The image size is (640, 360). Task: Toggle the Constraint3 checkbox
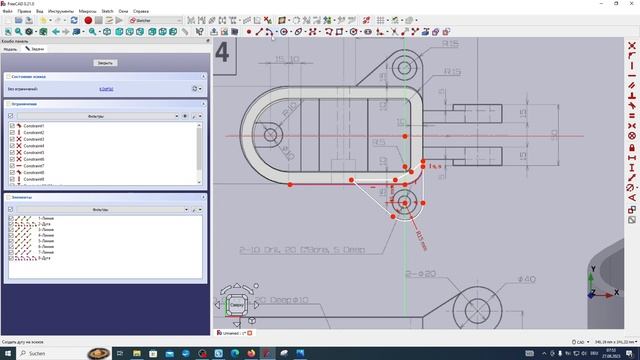coord(12,139)
